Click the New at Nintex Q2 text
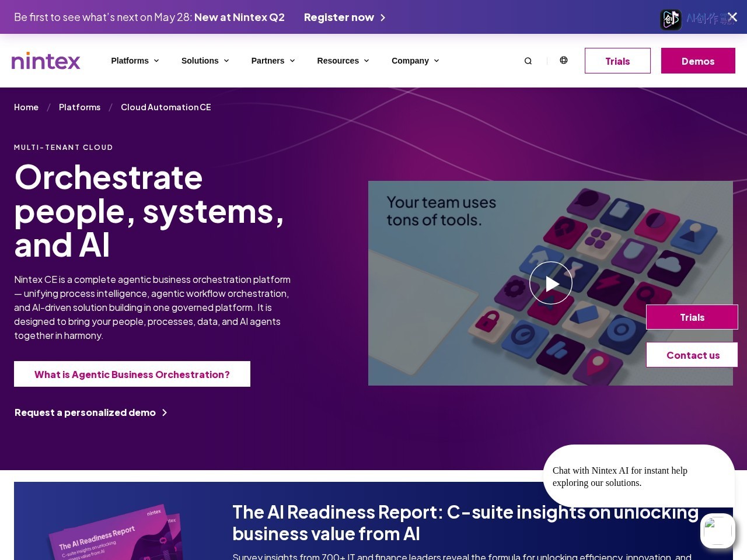This screenshot has width=747, height=560. 239,17
